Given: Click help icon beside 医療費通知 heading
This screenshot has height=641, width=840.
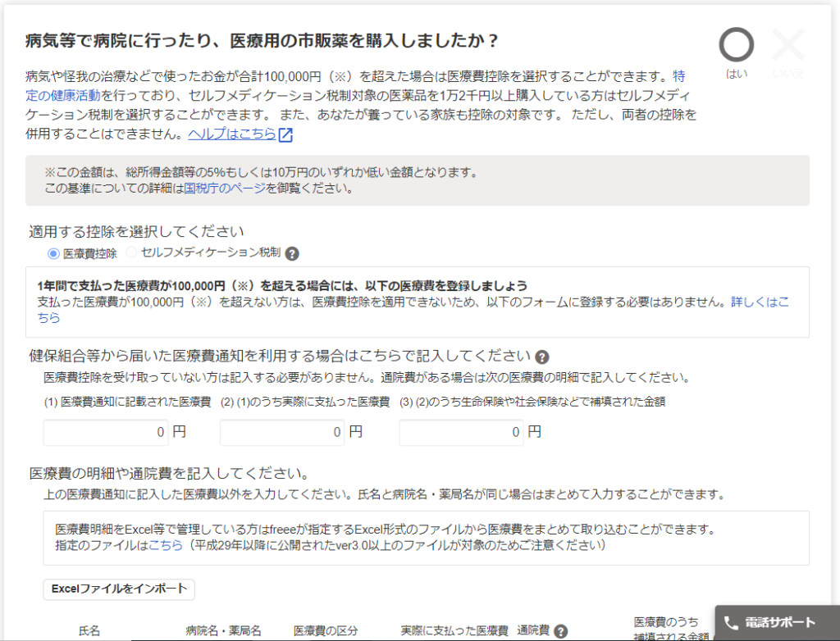Looking at the screenshot, I should point(541,357).
